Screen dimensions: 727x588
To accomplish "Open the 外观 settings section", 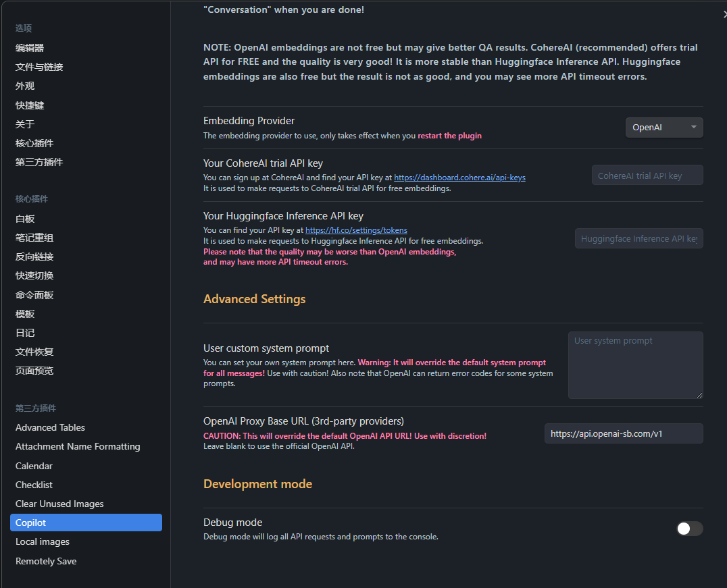I will point(24,86).
